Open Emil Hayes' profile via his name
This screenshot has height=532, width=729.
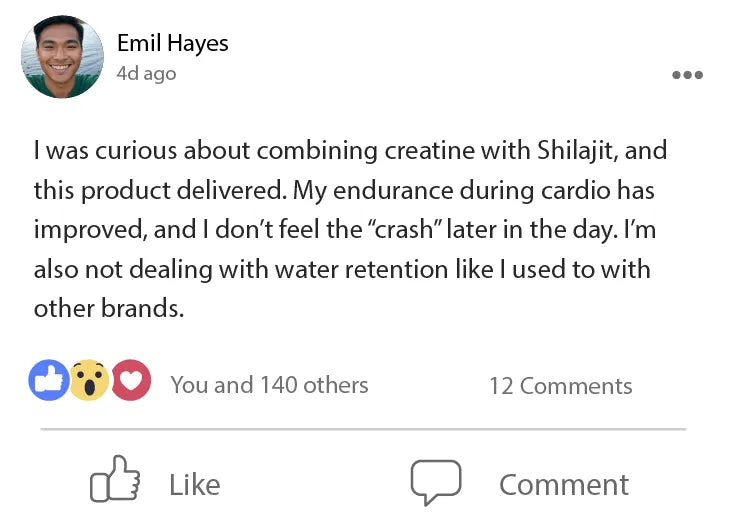[x=172, y=43]
